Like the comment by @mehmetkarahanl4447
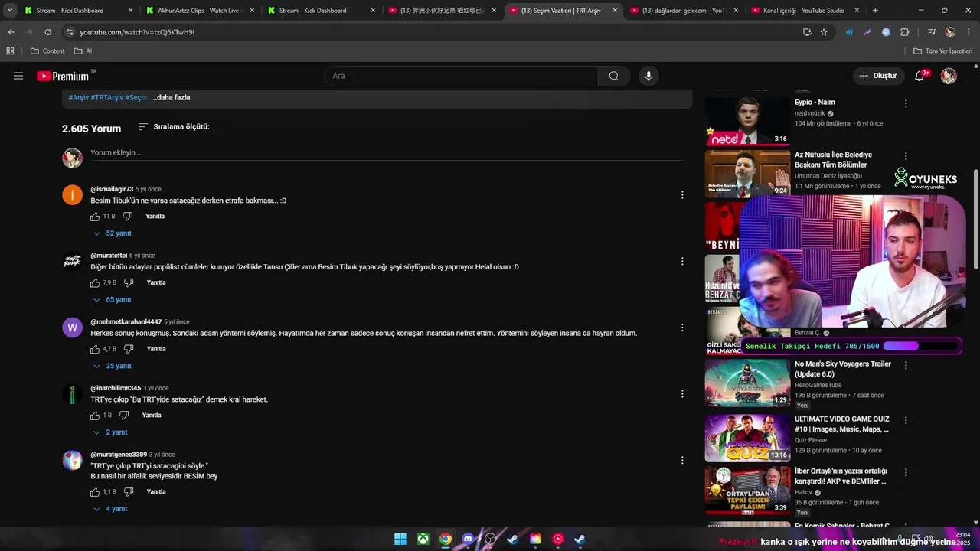The height and width of the screenshot is (551, 980). point(95,349)
